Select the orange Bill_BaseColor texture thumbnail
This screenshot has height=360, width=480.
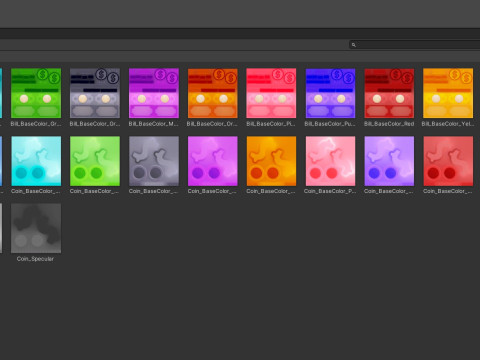pos(213,93)
